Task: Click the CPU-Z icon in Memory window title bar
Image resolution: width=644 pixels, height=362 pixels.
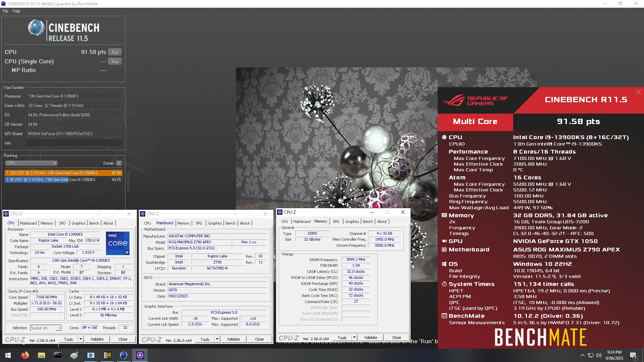Action: pos(280,212)
